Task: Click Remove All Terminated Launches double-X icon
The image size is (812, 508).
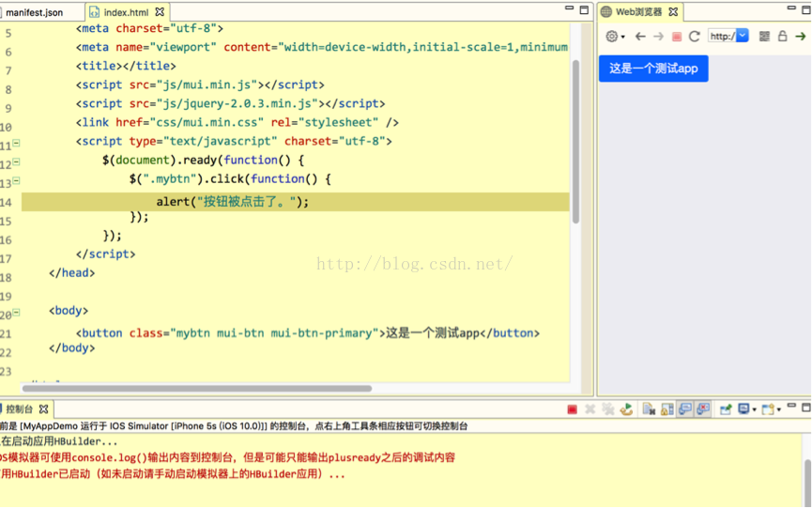Action: 608,409
